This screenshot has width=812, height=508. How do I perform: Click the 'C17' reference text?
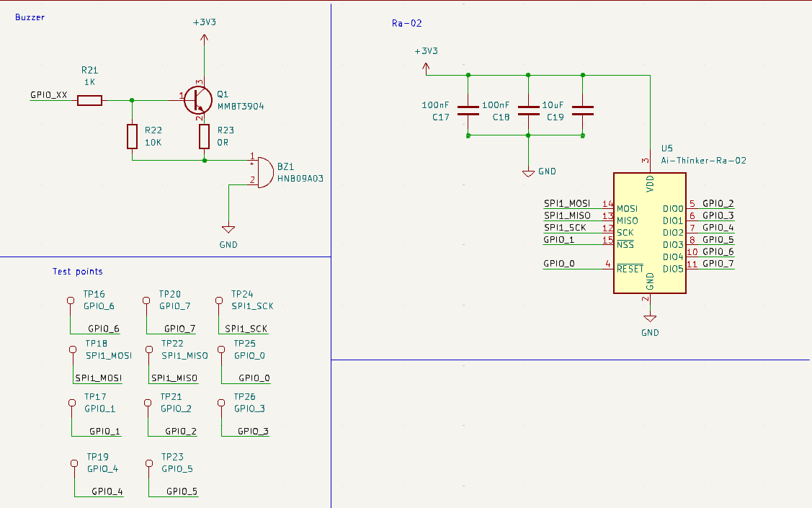click(x=441, y=117)
